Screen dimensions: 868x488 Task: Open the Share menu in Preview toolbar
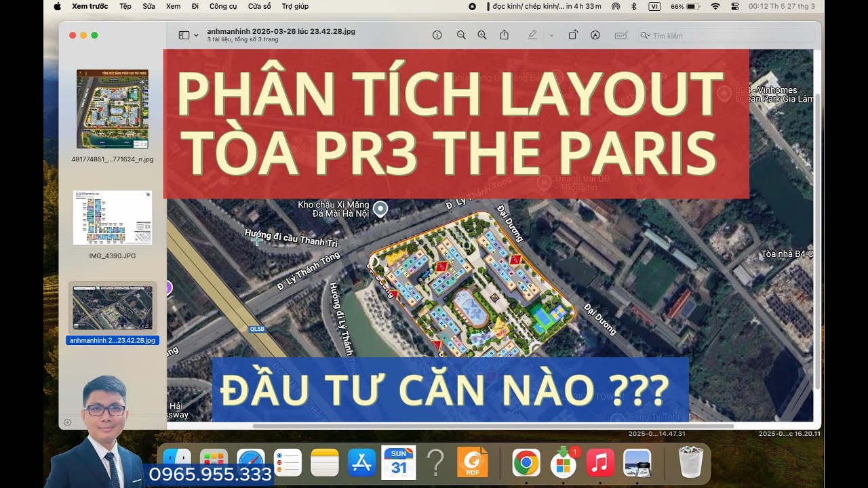tap(505, 35)
